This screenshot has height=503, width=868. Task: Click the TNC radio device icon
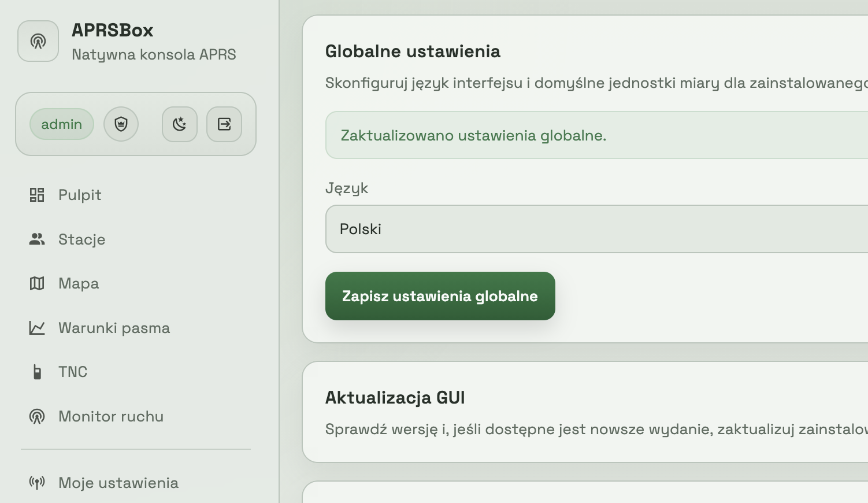(37, 372)
